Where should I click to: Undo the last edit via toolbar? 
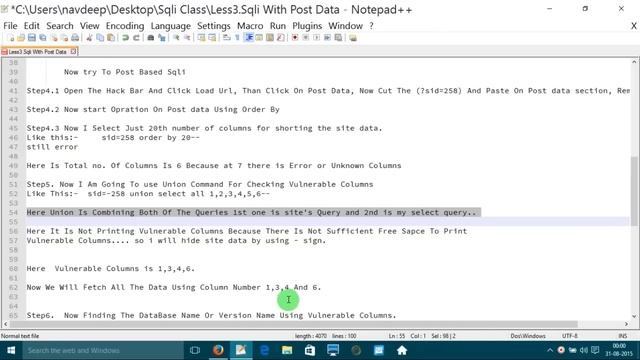pos(125,38)
